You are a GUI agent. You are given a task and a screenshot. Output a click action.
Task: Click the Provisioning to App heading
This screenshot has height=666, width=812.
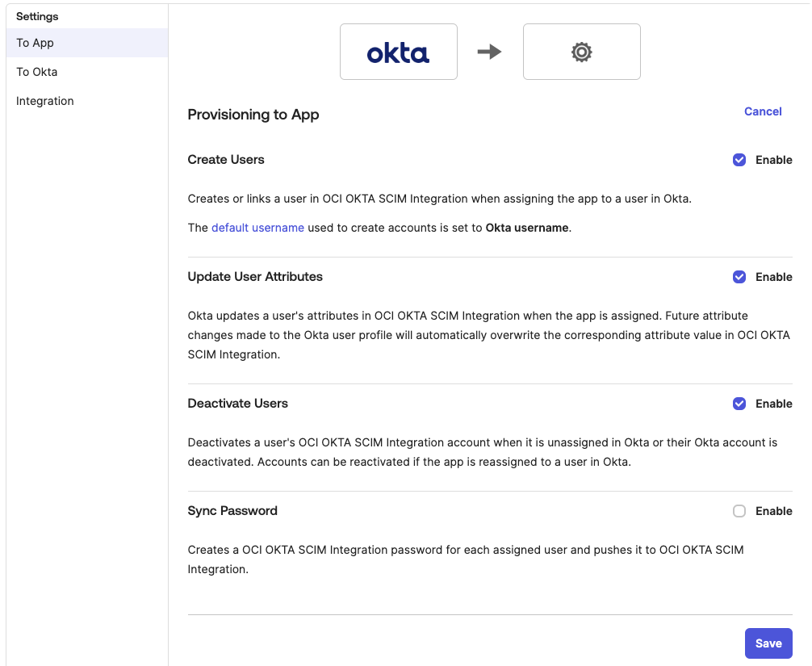pos(253,115)
